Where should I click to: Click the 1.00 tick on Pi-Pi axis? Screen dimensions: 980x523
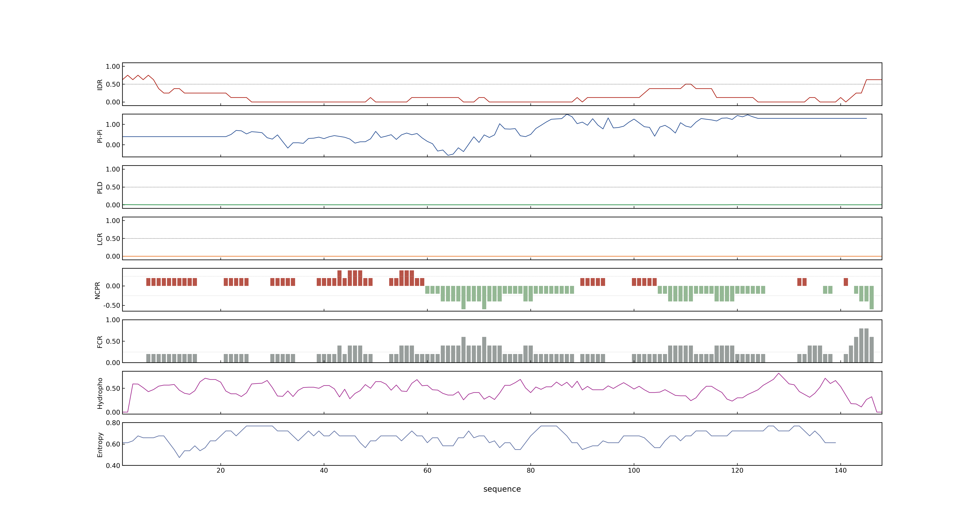tap(113, 124)
